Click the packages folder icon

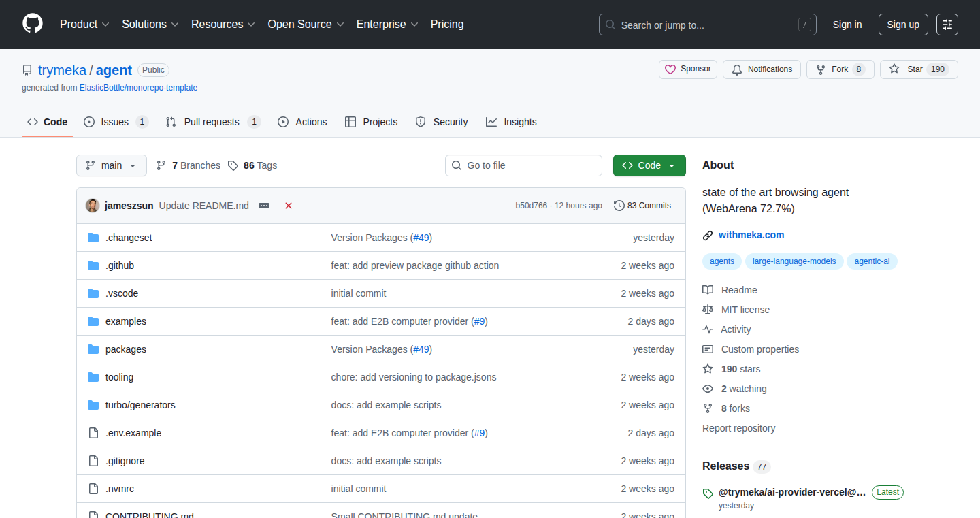point(93,349)
